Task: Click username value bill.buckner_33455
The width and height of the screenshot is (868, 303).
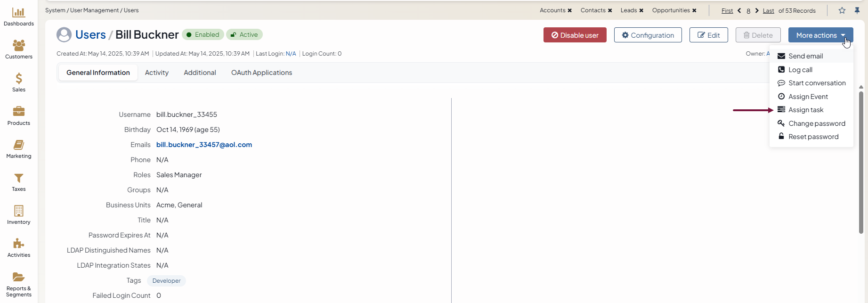Action: coord(187,115)
